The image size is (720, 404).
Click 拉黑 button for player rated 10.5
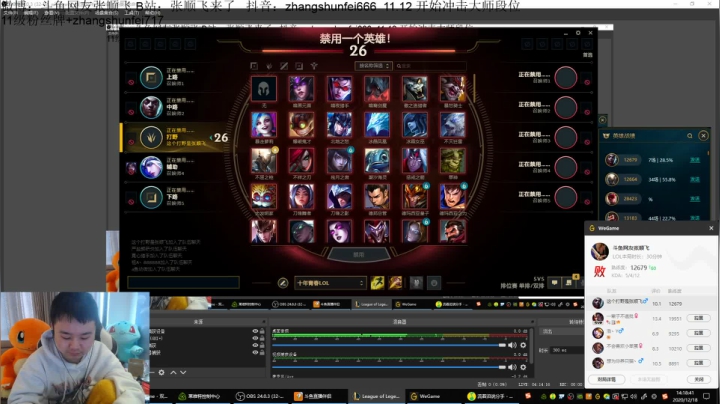(x=698, y=363)
